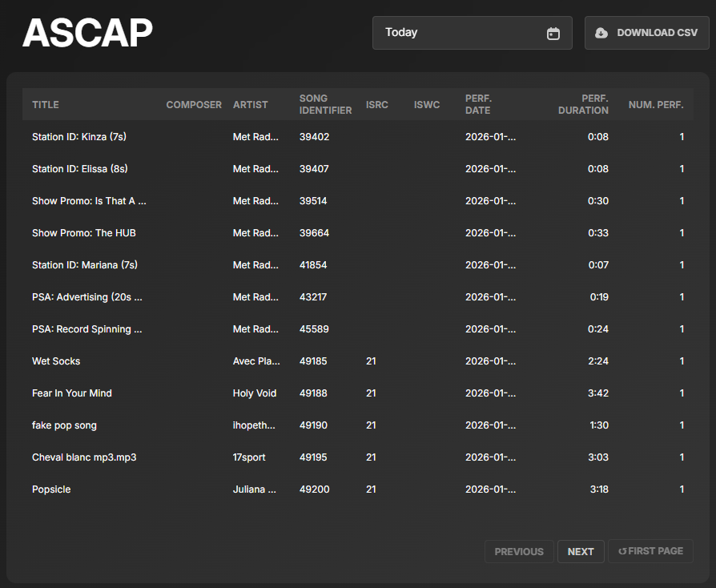Click the DOWNLOAD CSV button
The width and height of the screenshot is (716, 588).
(x=646, y=33)
